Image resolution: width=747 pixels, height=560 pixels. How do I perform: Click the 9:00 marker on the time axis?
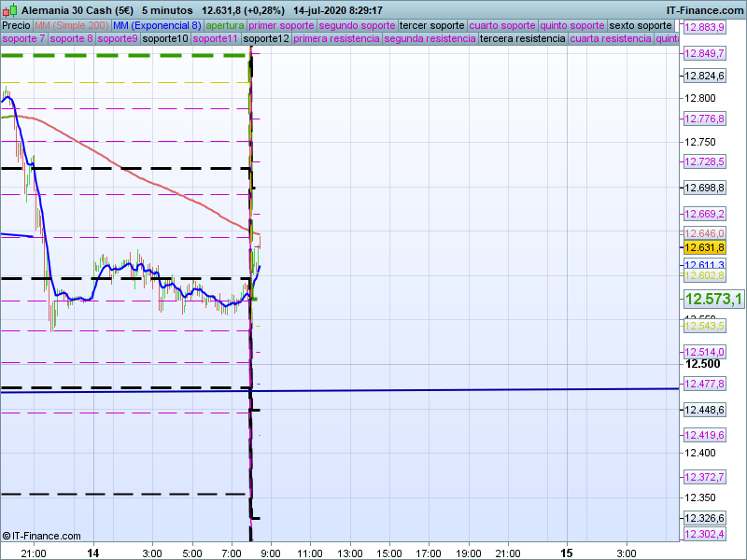270,552
